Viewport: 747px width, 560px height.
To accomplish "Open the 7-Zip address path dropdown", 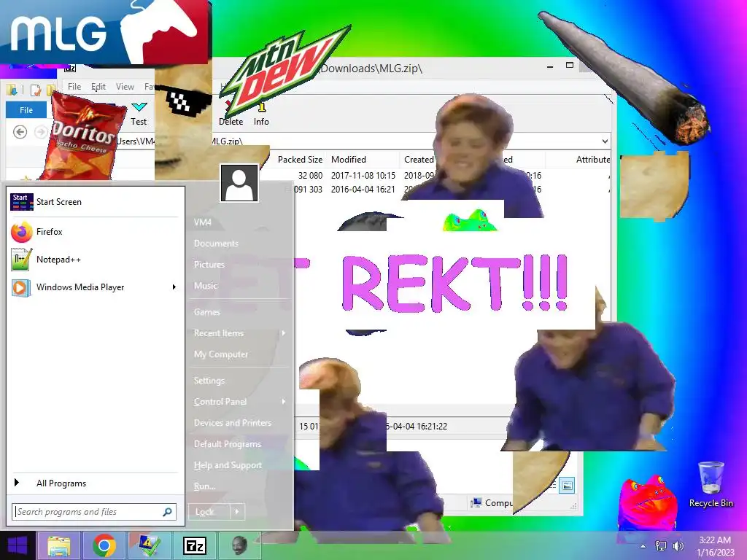I will 605,141.
